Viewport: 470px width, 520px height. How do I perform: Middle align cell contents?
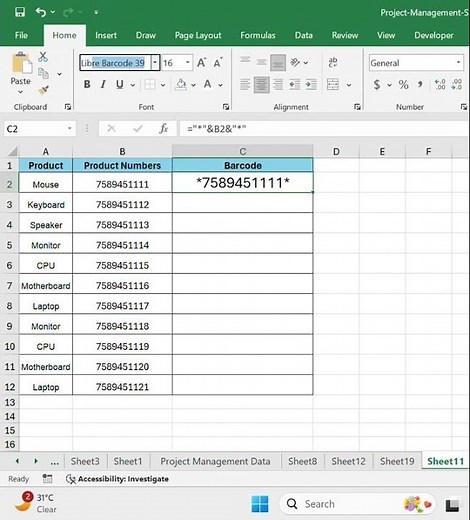tap(262, 62)
